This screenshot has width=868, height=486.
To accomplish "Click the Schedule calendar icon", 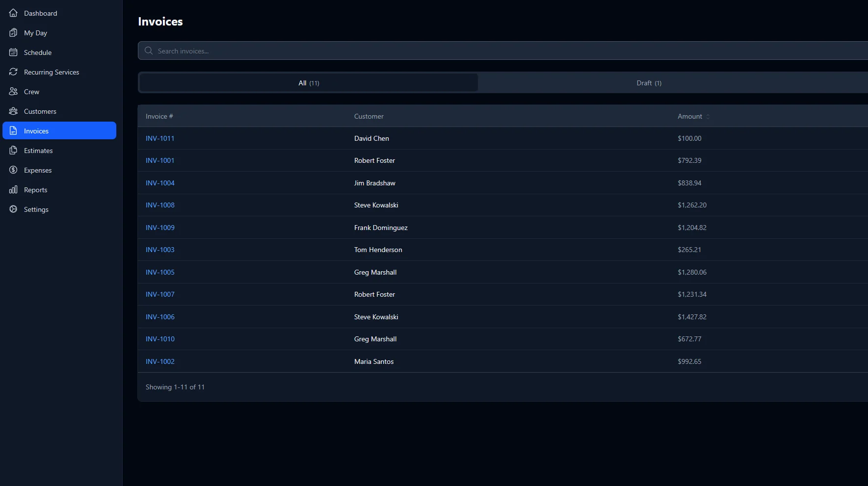I will [13, 52].
